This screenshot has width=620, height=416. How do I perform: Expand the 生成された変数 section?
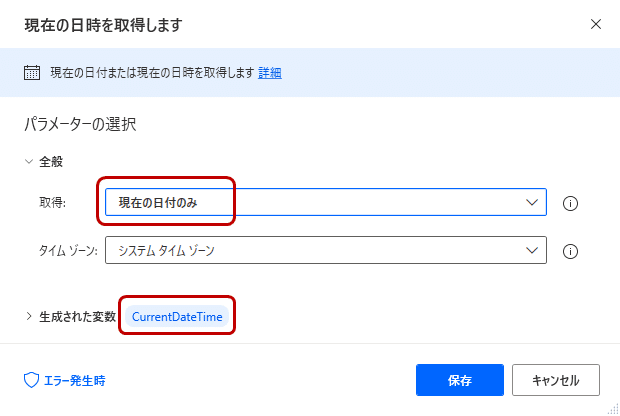(29, 317)
